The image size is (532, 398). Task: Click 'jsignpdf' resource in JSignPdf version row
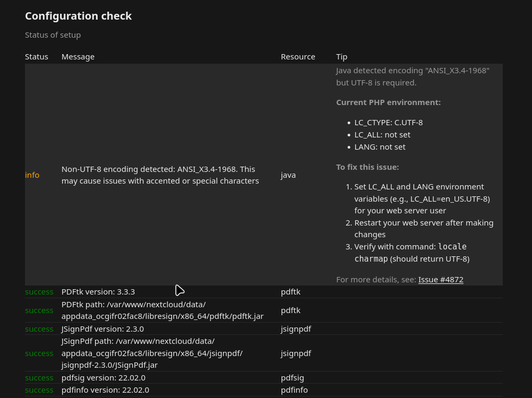tap(296, 329)
